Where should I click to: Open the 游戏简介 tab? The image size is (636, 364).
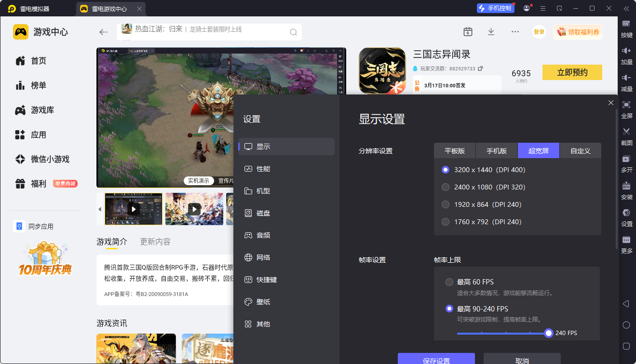tap(112, 242)
